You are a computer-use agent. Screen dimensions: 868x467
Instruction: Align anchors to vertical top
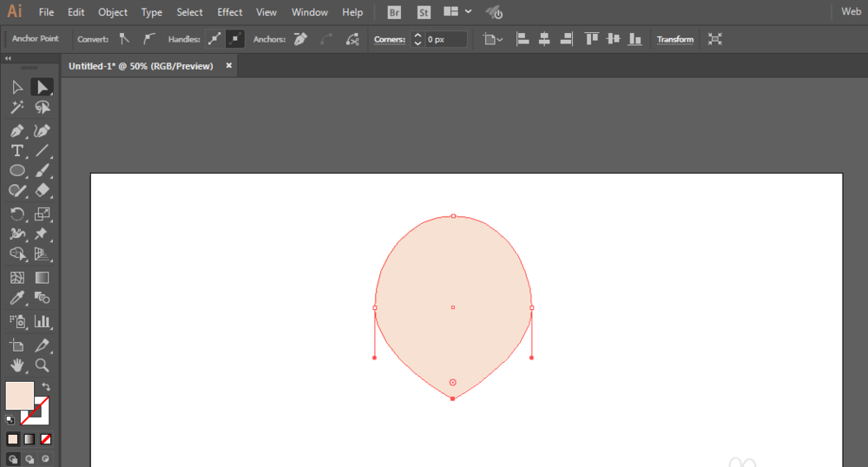click(591, 39)
